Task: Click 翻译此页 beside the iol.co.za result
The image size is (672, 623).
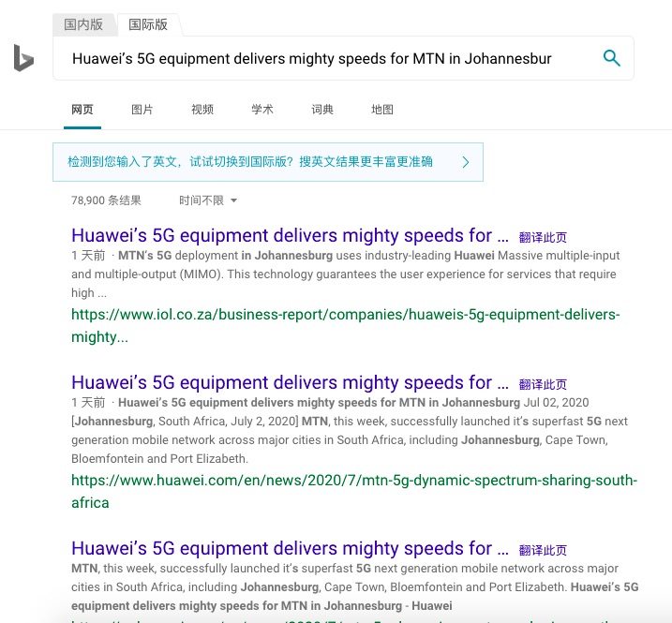Action: [x=543, y=237]
